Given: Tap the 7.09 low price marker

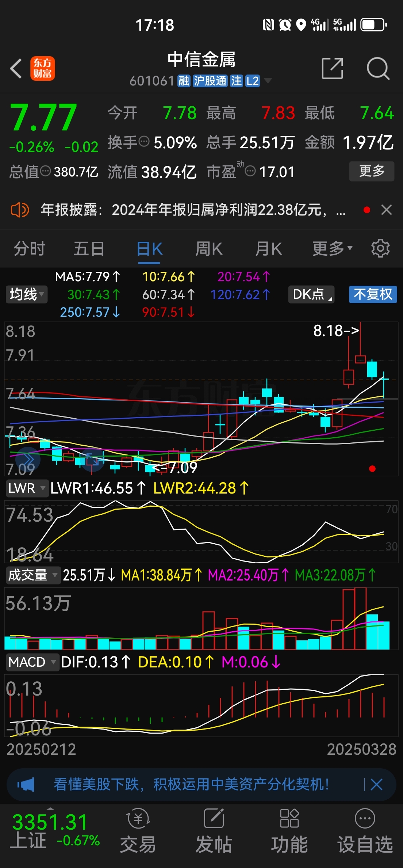Looking at the screenshot, I should click(175, 467).
